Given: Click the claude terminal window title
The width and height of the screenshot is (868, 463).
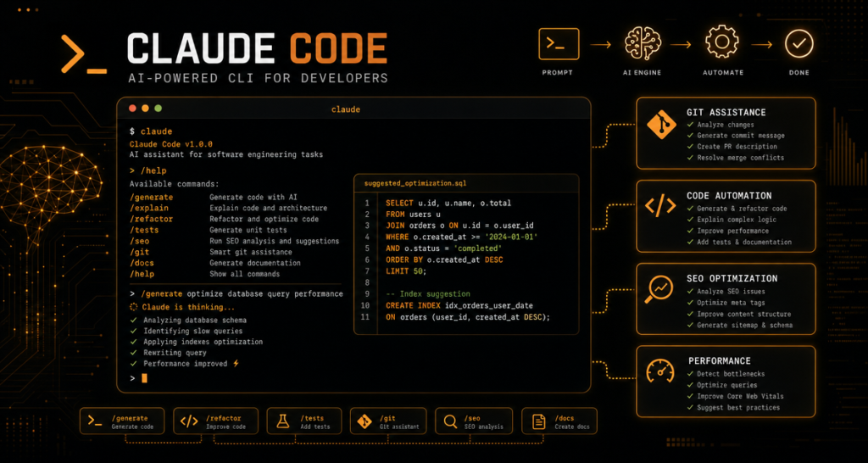Looking at the screenshot, I should coord(346,109).
